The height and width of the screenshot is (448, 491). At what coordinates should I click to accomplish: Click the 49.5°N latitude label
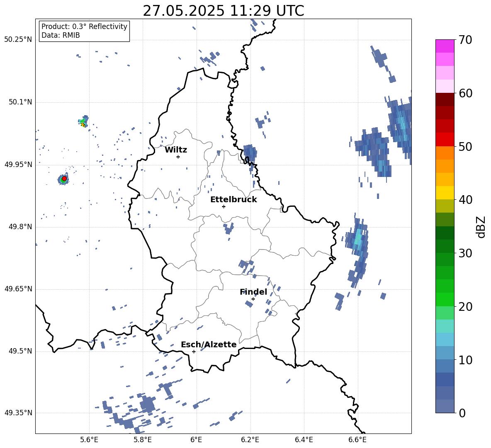(20, 351)
